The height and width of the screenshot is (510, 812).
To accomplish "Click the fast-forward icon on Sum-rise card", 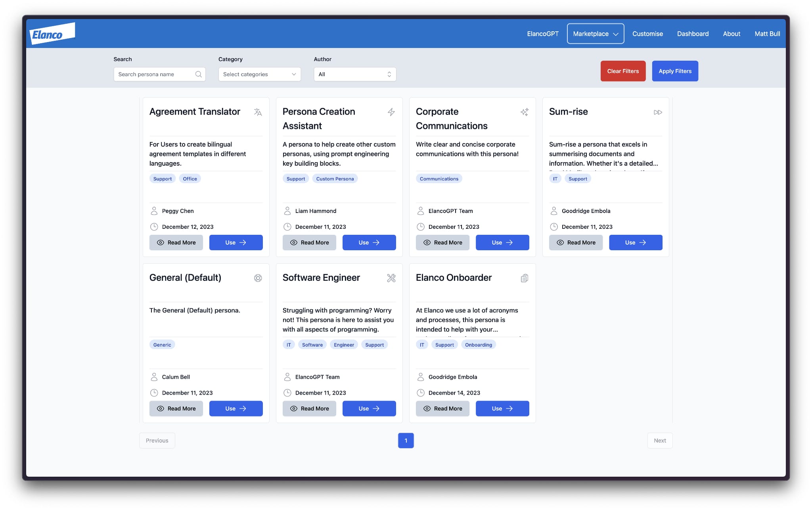I will (657, 112).
